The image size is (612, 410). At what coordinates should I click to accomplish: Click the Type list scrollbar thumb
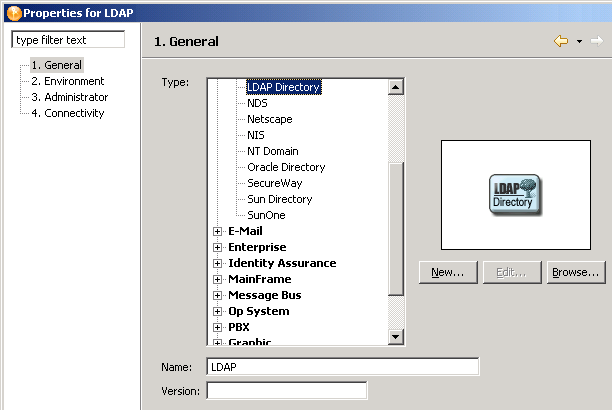396,228
